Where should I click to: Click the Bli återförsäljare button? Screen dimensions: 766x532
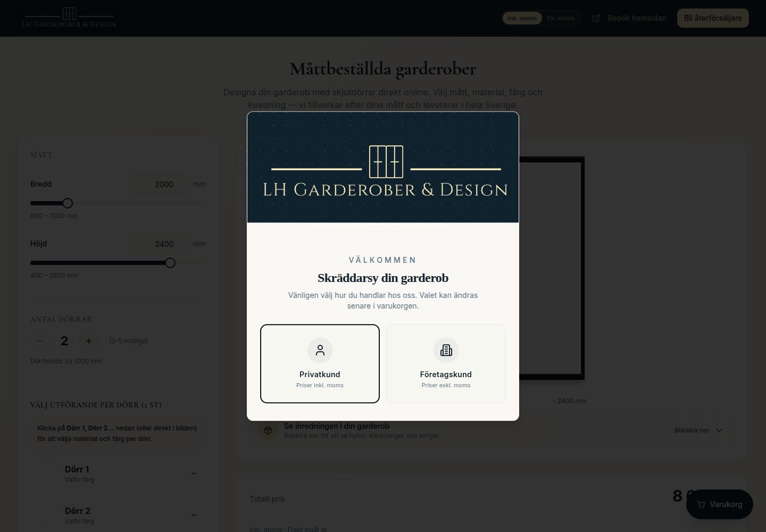(x=713, y=18)
